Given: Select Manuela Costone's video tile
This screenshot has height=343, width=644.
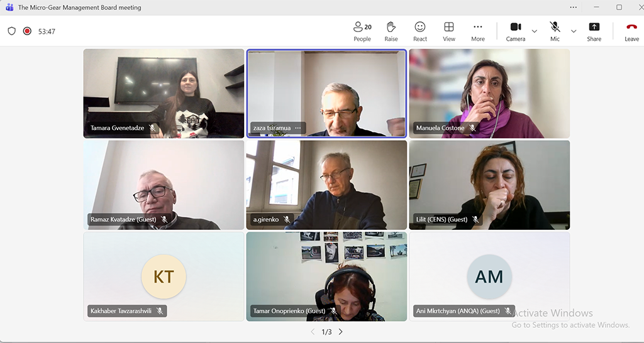Looking at the screenshot, I should [489, 93].
